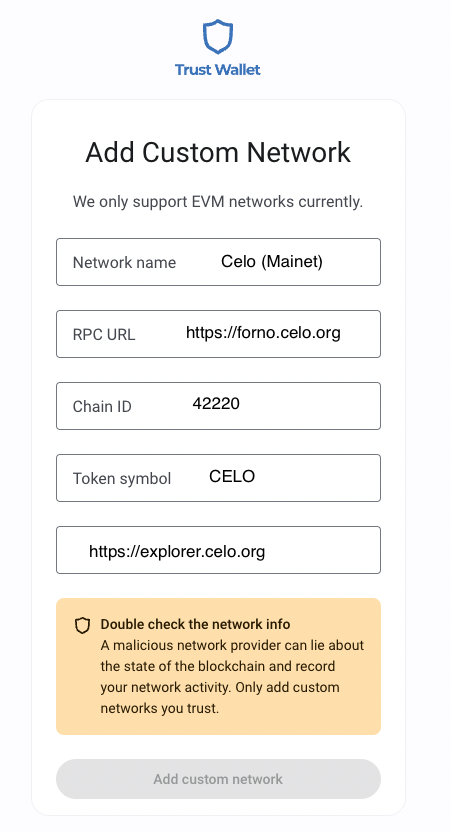Click the EVM networks support notice text
The image size is (451, 832).
[x=218, y=202]
